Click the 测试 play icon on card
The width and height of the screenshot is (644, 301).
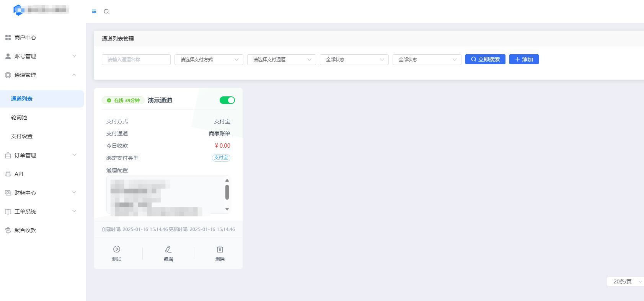[x=117, y=249]
